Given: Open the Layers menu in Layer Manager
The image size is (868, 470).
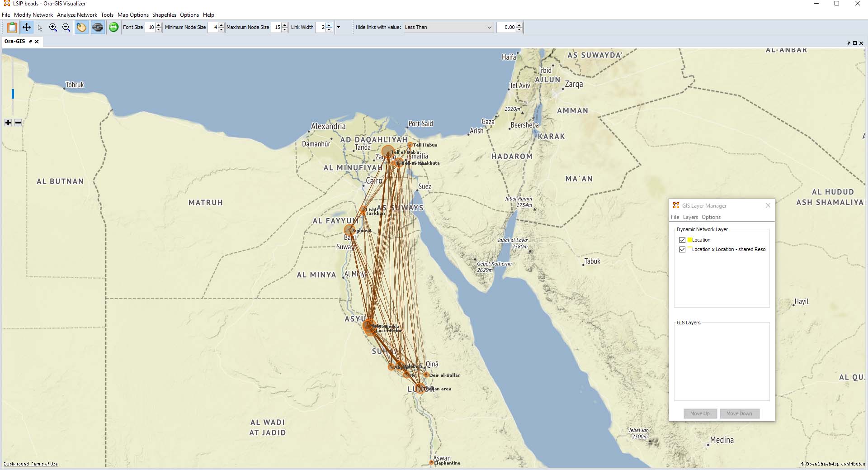Looking at the screenshot, I should coord(690,217).
